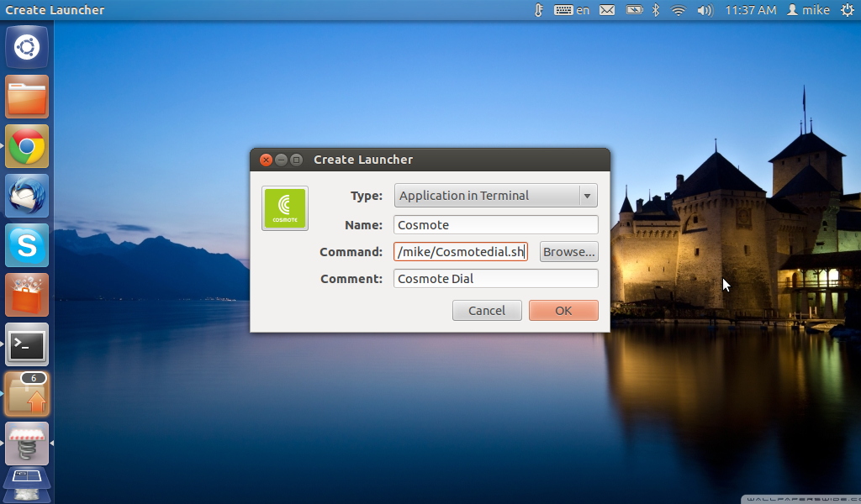Click the Browse... button

pyautogui.click(x=568, y=252)
